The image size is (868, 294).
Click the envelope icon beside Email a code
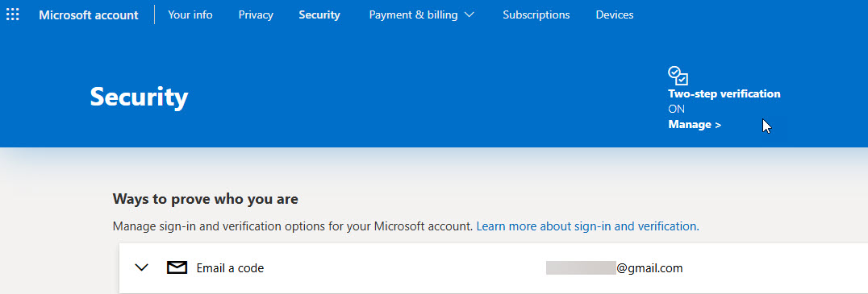pyautogui.click(x=177, y=268)
